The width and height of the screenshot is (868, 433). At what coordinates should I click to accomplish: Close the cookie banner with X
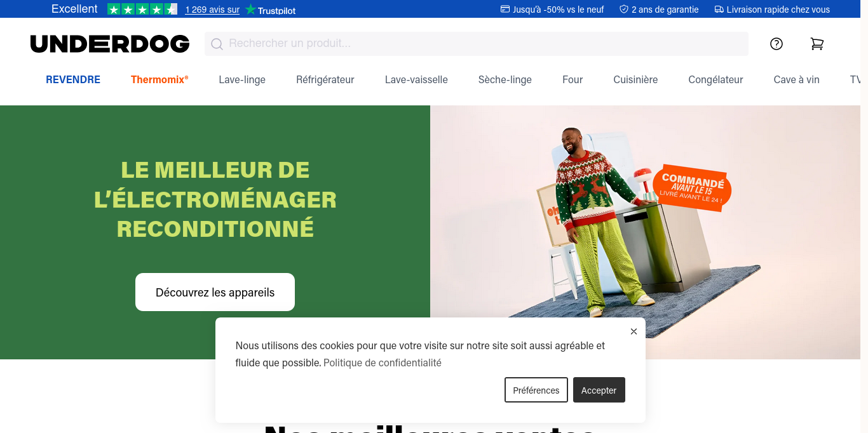coord(634,331)
